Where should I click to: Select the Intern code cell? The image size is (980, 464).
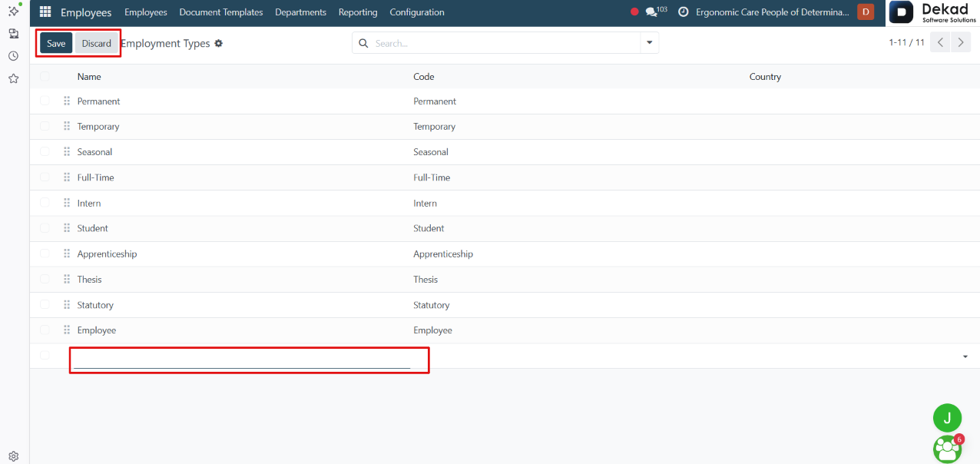pos(425,204)
